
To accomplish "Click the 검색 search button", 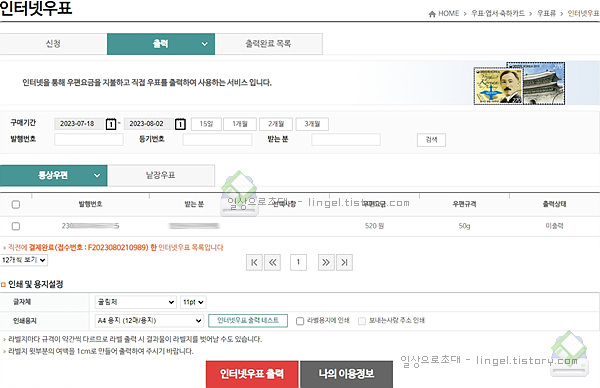I will tap(431, 140).
